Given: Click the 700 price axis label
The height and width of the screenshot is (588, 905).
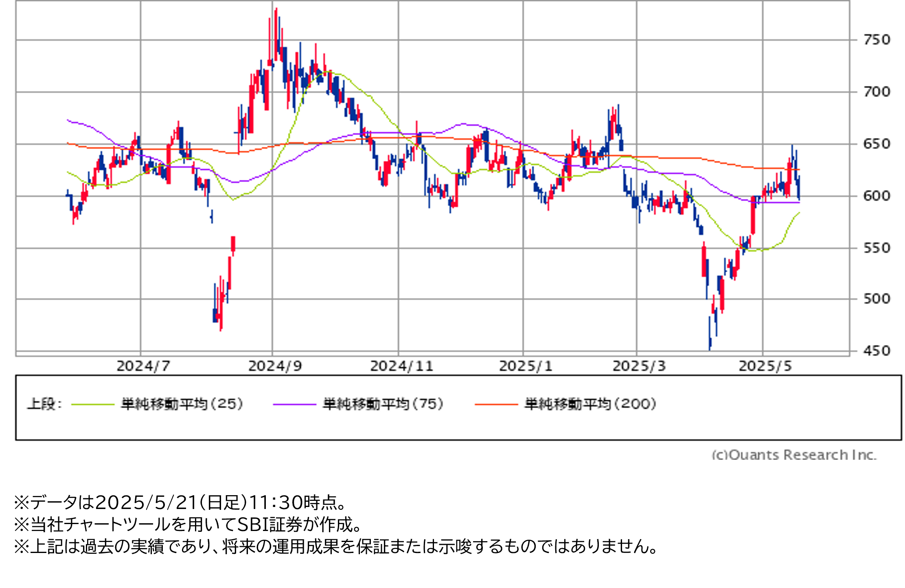Looking at the screenshot, I should 877,92.
